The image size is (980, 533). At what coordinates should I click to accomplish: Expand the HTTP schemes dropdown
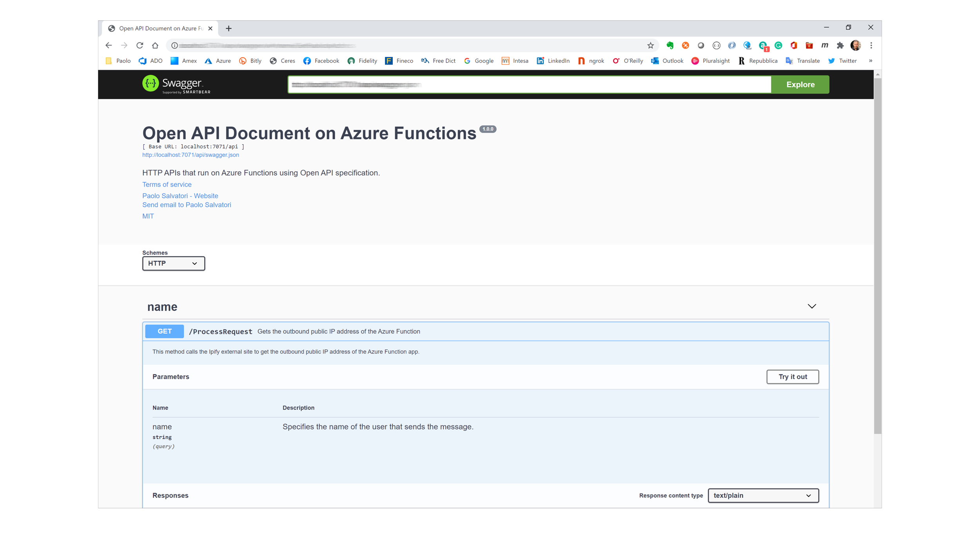172,263
